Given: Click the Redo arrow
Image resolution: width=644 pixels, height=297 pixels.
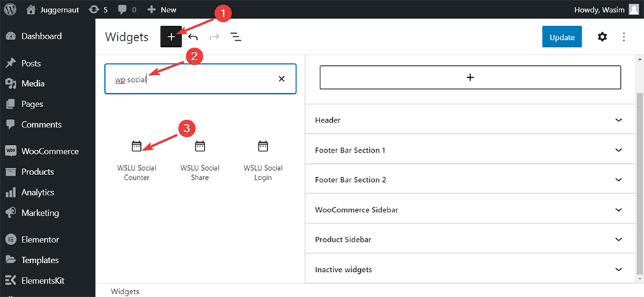Looking at the screenshot, I should (214, 37).
